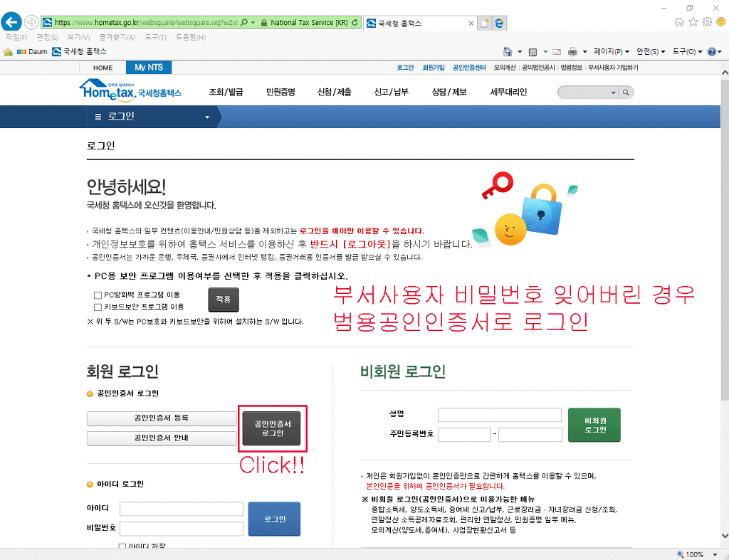Click the 적용 button

click(x=223, y=300)
